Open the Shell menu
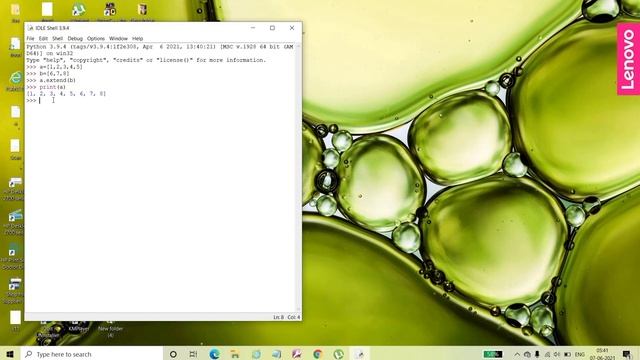This screenshot has width=640, height=360. (x=58, y=38)
